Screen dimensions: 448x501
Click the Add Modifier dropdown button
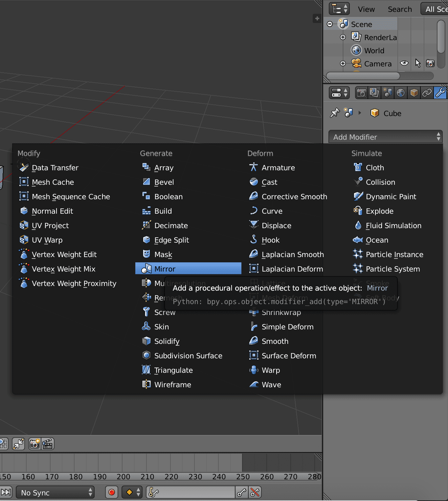[386, 137]
